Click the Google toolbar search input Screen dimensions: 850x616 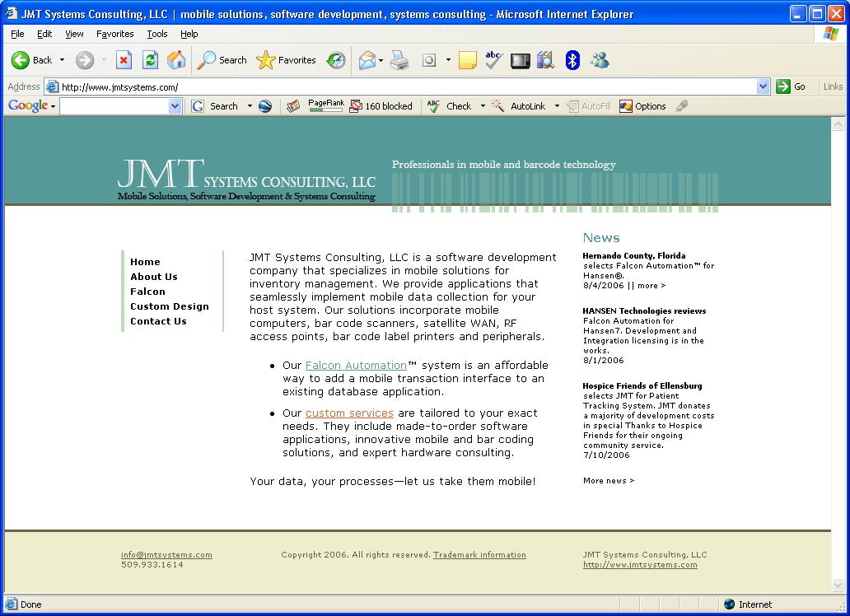point(114,106)
